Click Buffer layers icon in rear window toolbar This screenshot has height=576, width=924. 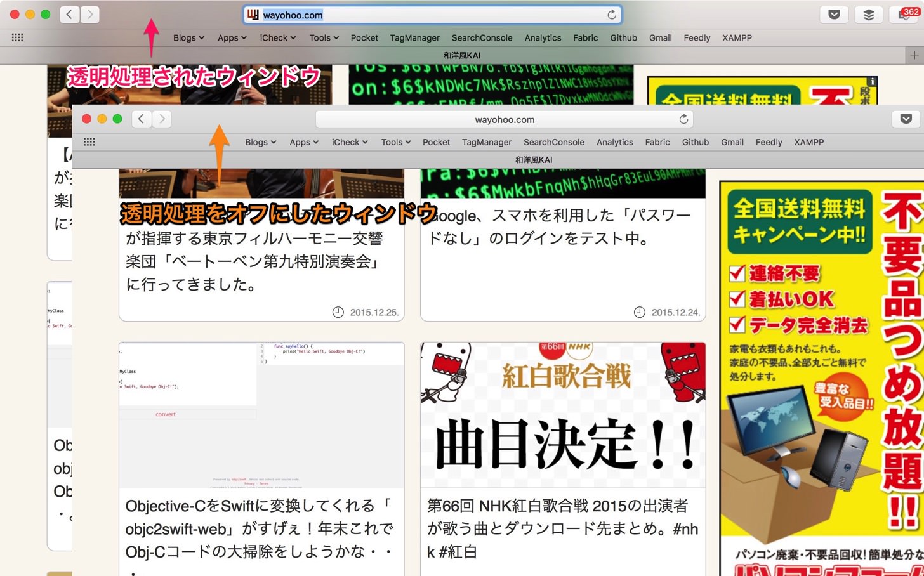[x=869, y=15]
